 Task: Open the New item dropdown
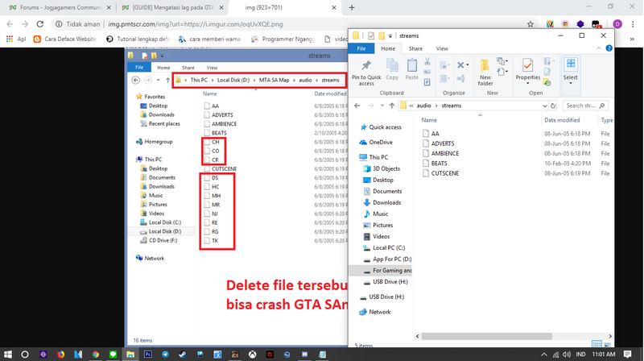[x=502, y=62]
